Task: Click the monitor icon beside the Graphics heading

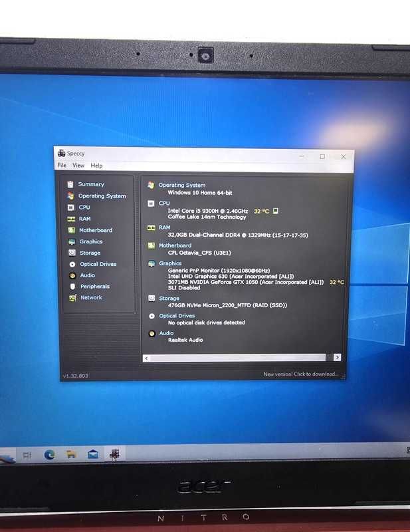Action: (152, 263)
